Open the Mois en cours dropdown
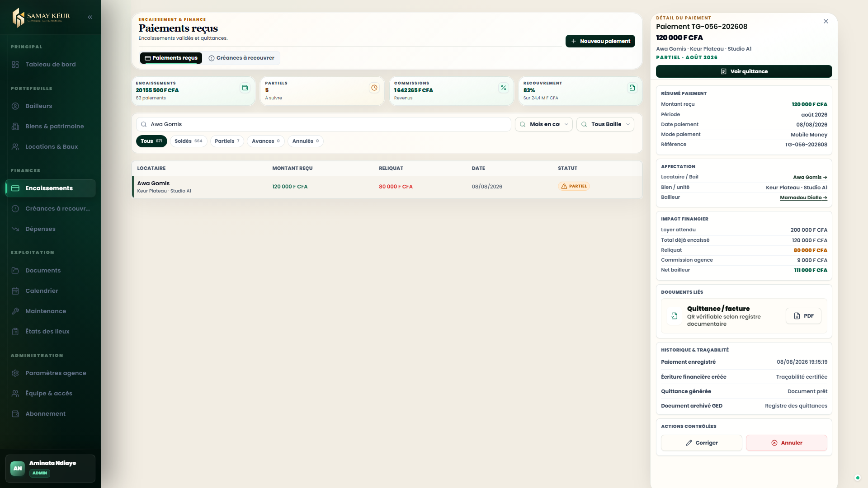 tap(544, 124)
